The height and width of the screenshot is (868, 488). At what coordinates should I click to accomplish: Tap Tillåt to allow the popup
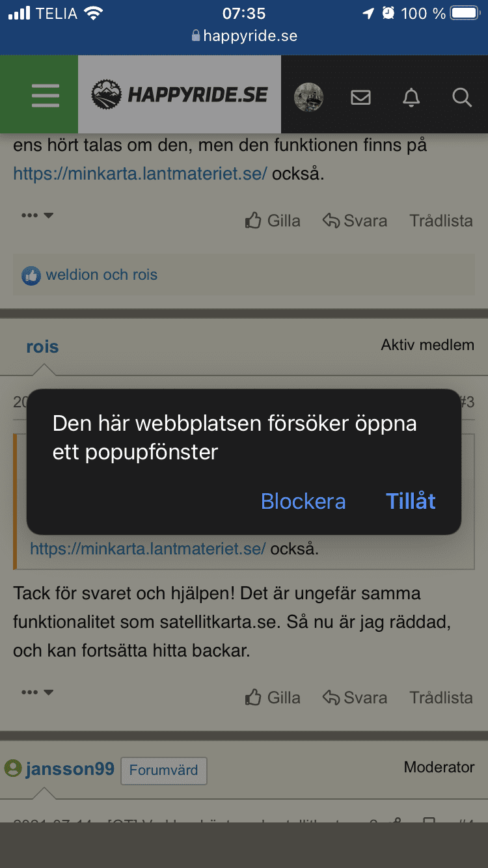[x=411, y=501]
